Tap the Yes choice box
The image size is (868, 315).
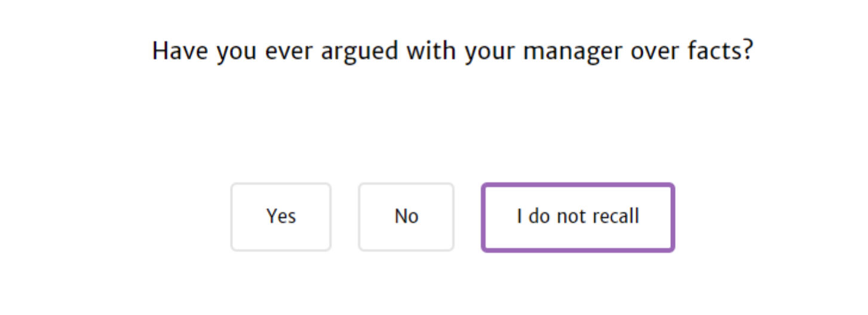[x=281, y=216]
